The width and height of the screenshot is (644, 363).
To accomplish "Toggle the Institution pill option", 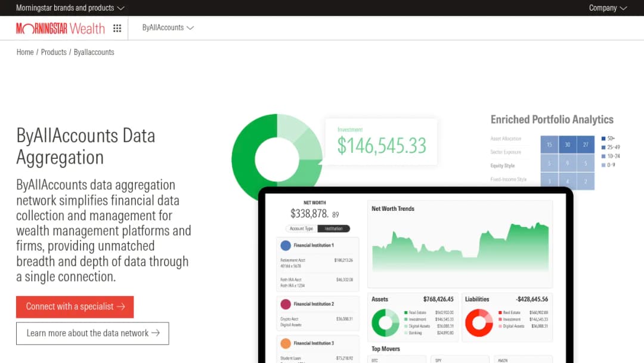I will pos(333,229).
